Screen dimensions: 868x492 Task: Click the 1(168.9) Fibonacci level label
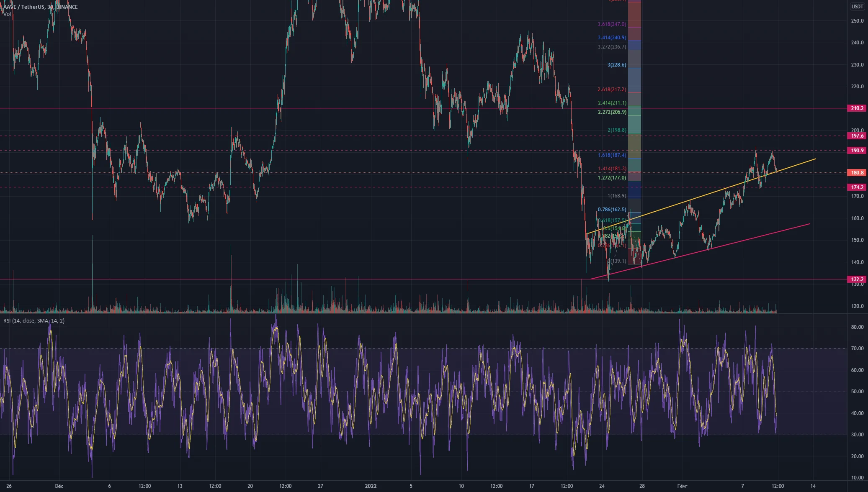[x=617, y=196]
